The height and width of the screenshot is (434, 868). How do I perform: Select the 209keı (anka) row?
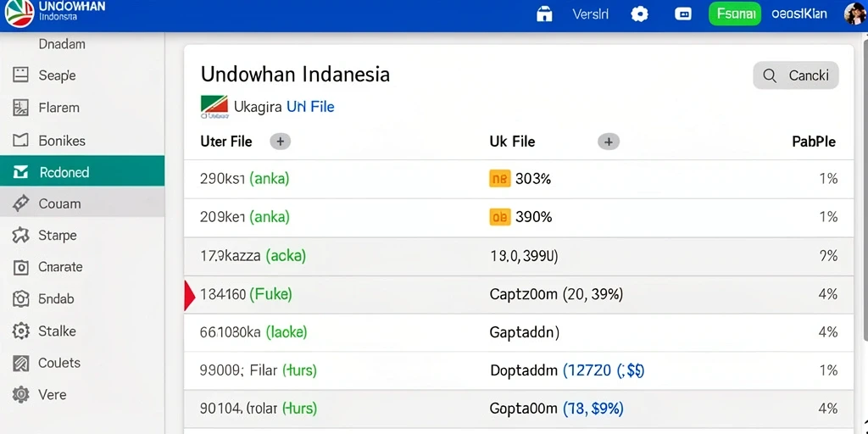519,218
